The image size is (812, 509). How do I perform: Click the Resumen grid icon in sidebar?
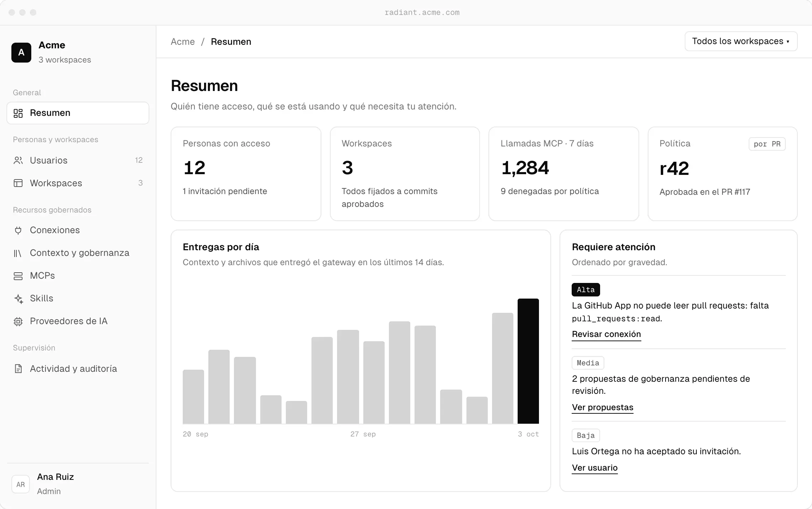coord(18,113)
